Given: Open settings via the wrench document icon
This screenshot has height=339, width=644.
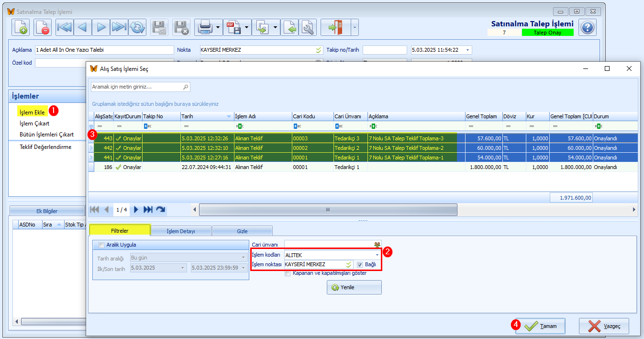Looking at the screenshot, I should (x=308, y=28).
